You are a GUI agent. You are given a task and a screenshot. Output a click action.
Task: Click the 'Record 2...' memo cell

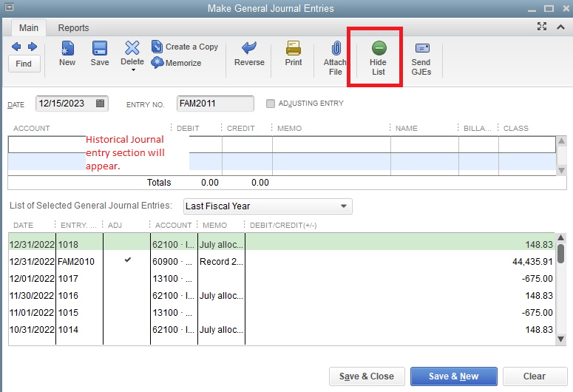pyautogui.click(x=221, y=261)
